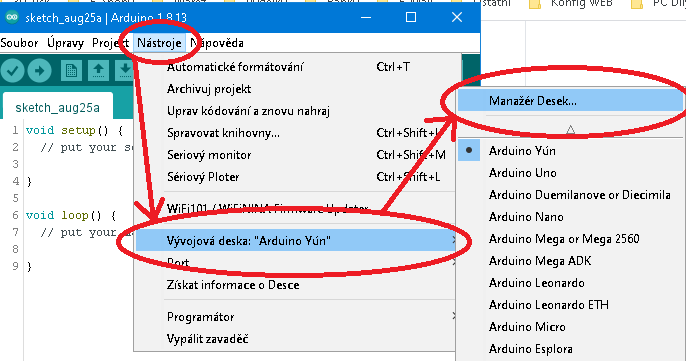Switch to sketch_aug25a tab

[57, 108]
